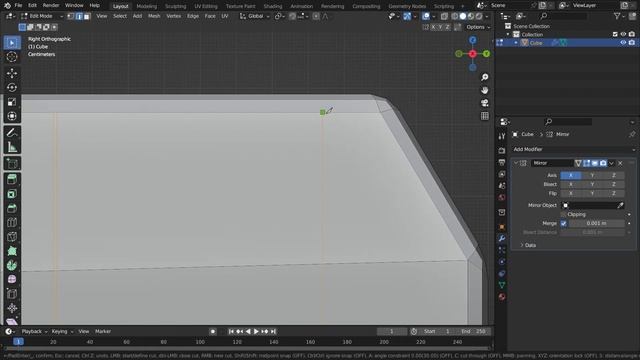The image size is (640, 360).
Task: Select the Annotate pencil tool
Action: (x=12, y=133)
